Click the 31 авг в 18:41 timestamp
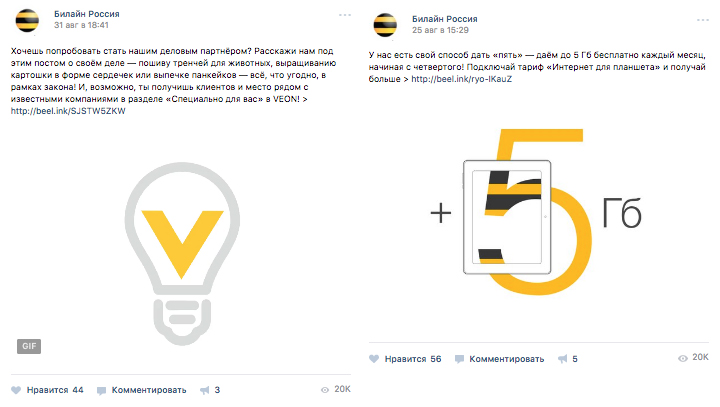Screen dimensions: 720x407 81,25
